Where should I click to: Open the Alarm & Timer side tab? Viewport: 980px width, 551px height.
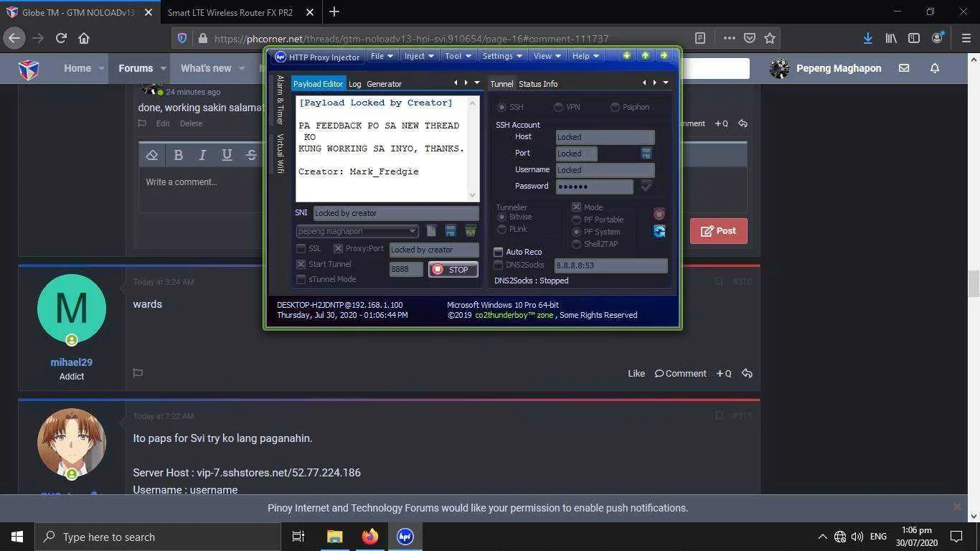pos(280,100)
